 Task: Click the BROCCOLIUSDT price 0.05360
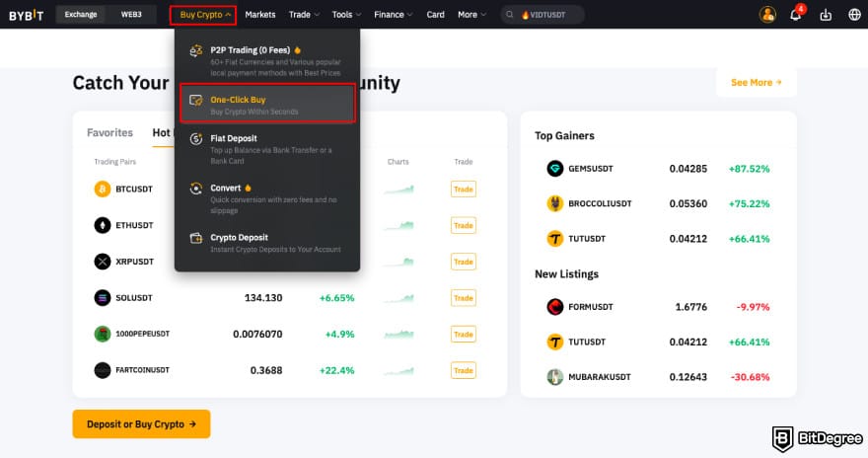pyautogui.click(x=688, y=203)
